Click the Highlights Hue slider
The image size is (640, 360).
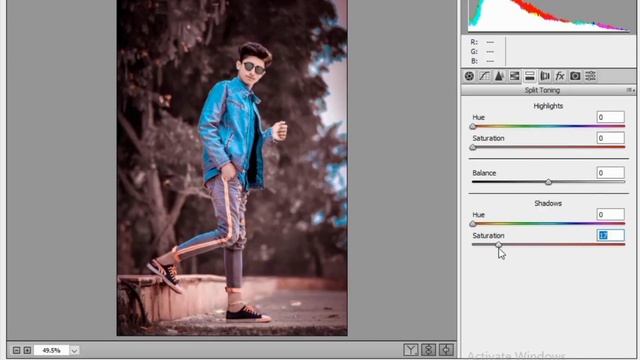(x=548, y=127)
